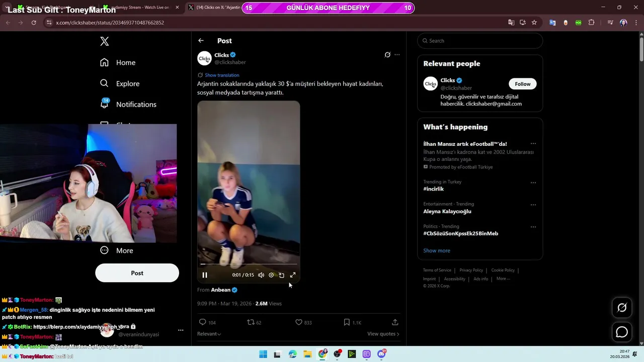Viewport: 644px width, 362px height.
Task: Open the browser extensions puzzle icon
Action: [592, 23]
